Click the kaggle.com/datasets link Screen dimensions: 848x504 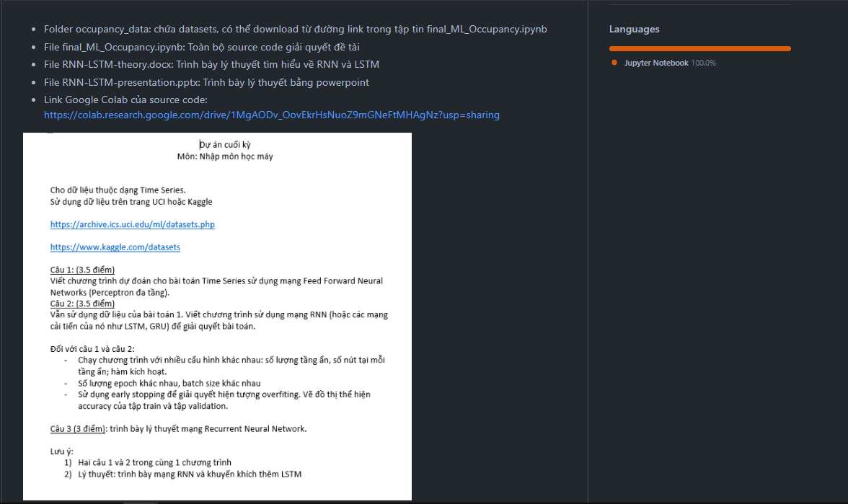(x=115, y=247)
